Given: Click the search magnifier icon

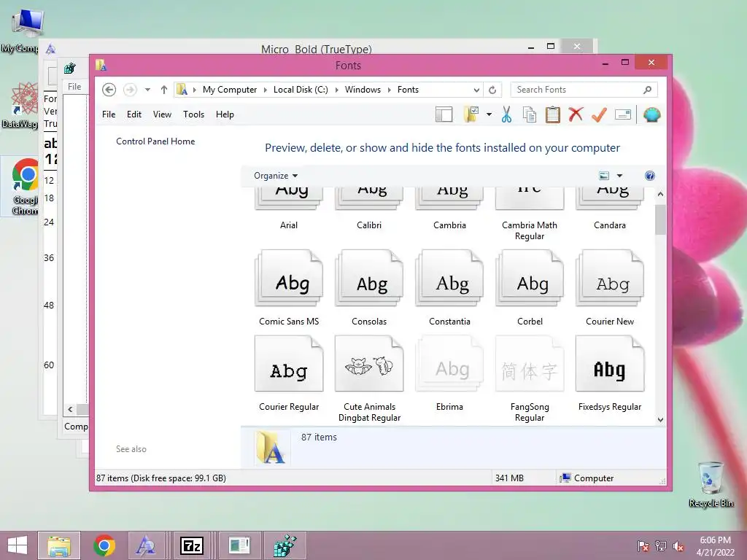Looking at the screenshot, I should click(x=648, y=90).
